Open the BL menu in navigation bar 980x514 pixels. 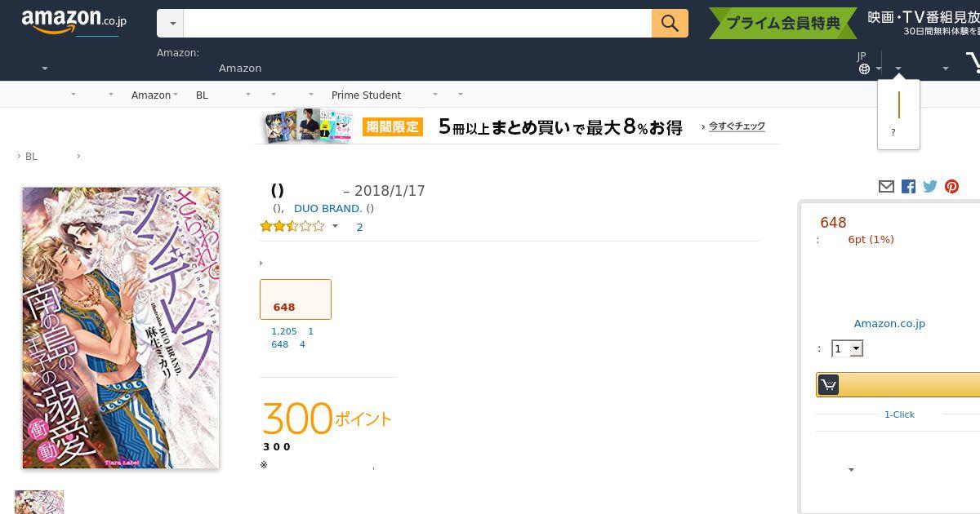click(x=202, y=95)
